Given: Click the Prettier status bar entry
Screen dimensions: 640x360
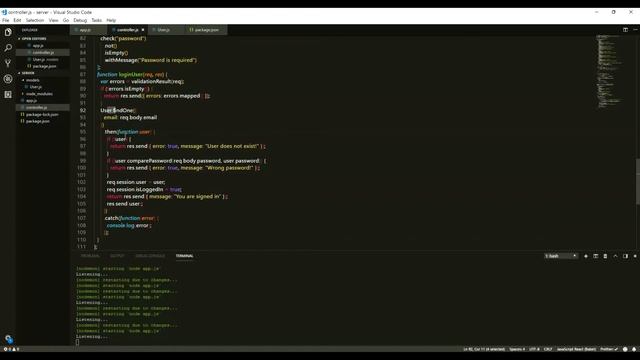Looking at the screenshot, I should click(x=609, y=349).
